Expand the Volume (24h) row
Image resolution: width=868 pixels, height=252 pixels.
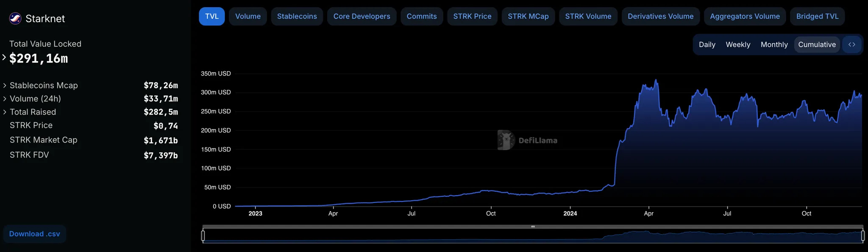point(5,98)
